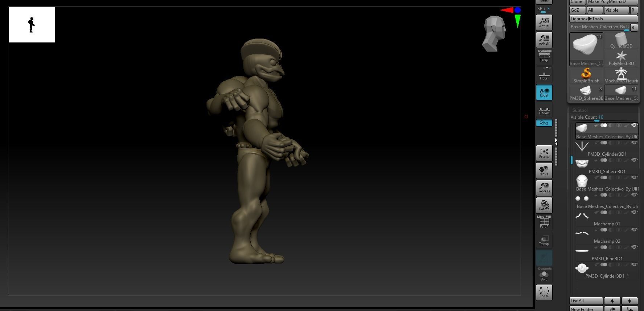Click the silhouette preview thumbnail
Screen dimensions: 644x311
tap(32, 25)
